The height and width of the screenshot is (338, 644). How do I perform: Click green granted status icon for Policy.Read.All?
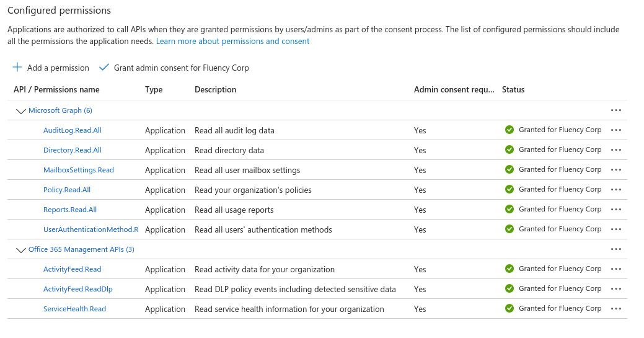tap(509, 189)
